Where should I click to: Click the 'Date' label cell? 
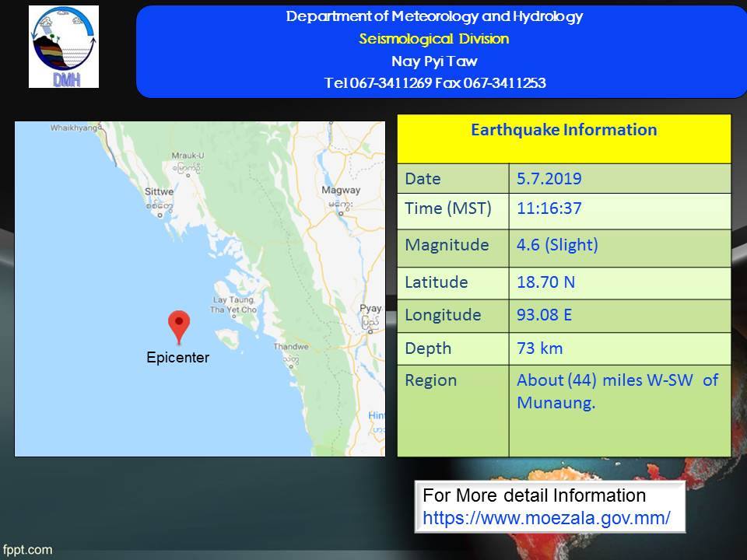pos(453,179)
